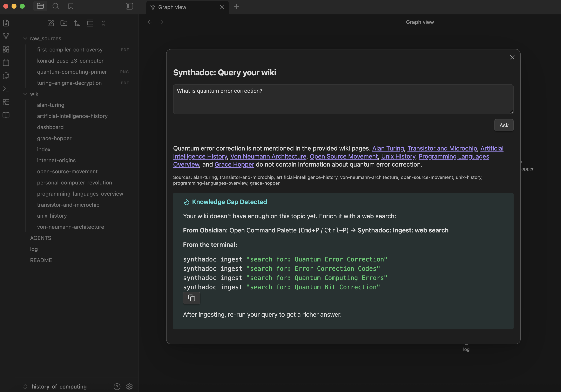The height and width of the screenshot is (392, 561).
Task: Open the Transistor and Microchip link
Action: 442,148
